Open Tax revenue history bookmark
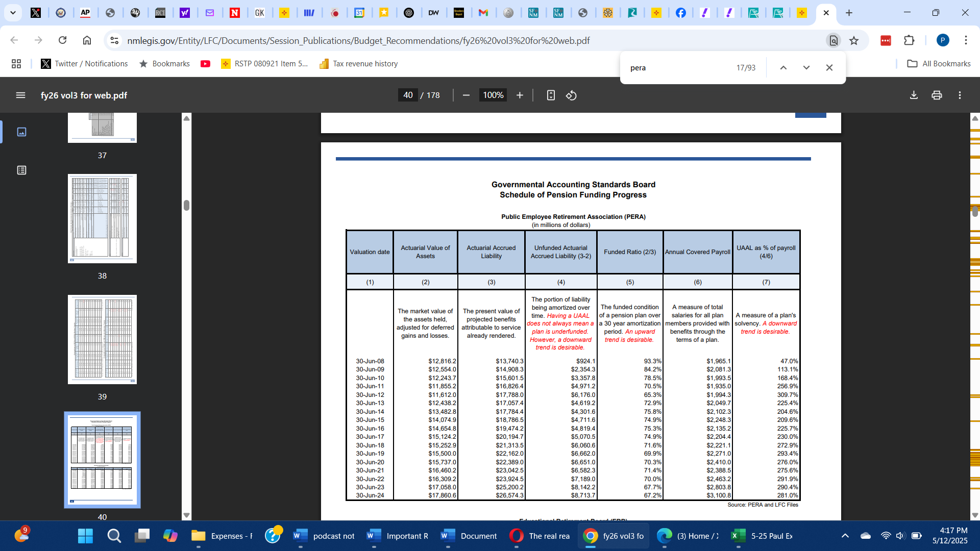 point(358,64)
